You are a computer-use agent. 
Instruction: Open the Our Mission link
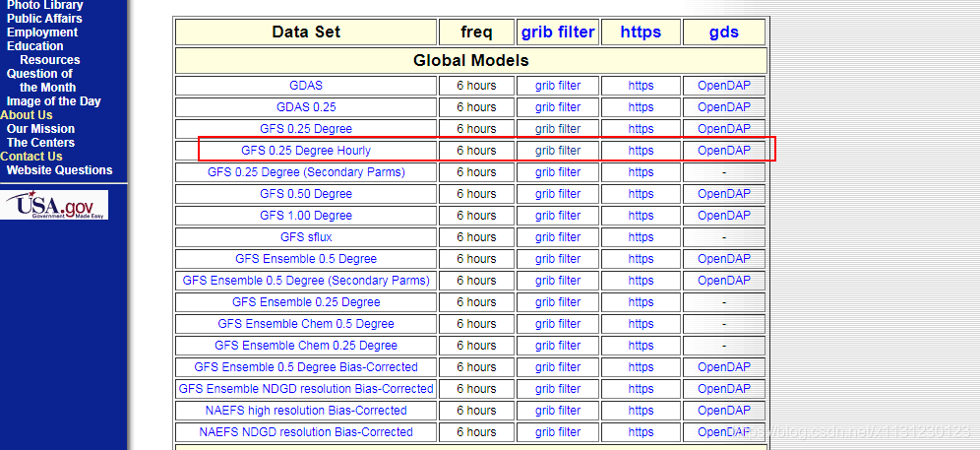(x=40, y=129)
